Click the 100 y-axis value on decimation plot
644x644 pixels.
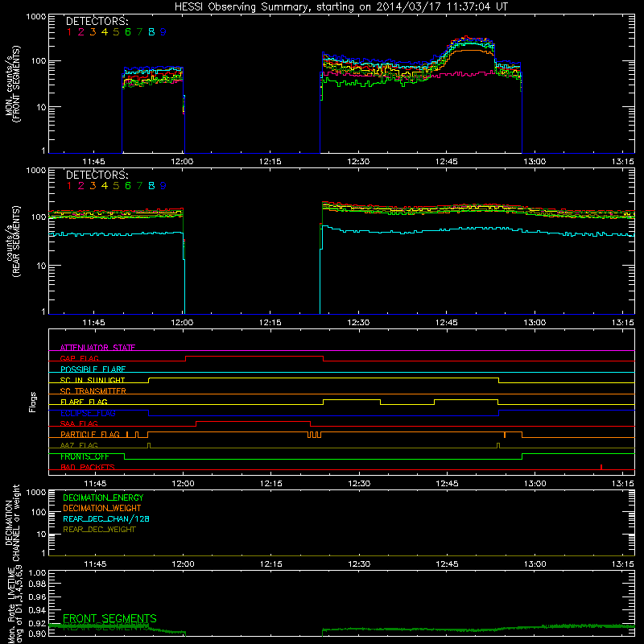click(x=39, y=512)
